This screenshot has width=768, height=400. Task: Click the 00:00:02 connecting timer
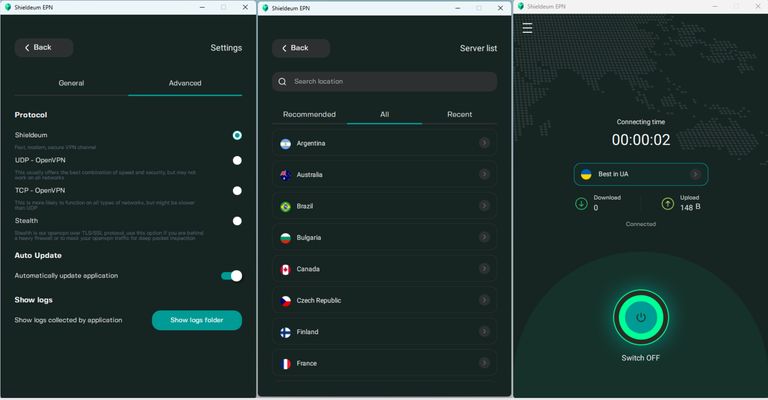click(x=641, y=140)
